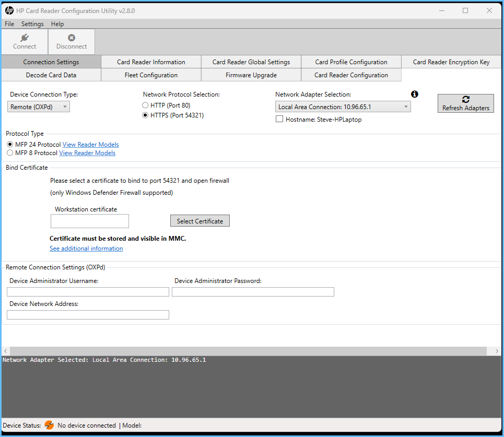Click the horizontal scrollbar track
Screen dimensions: 504x437
coord(248,351)
